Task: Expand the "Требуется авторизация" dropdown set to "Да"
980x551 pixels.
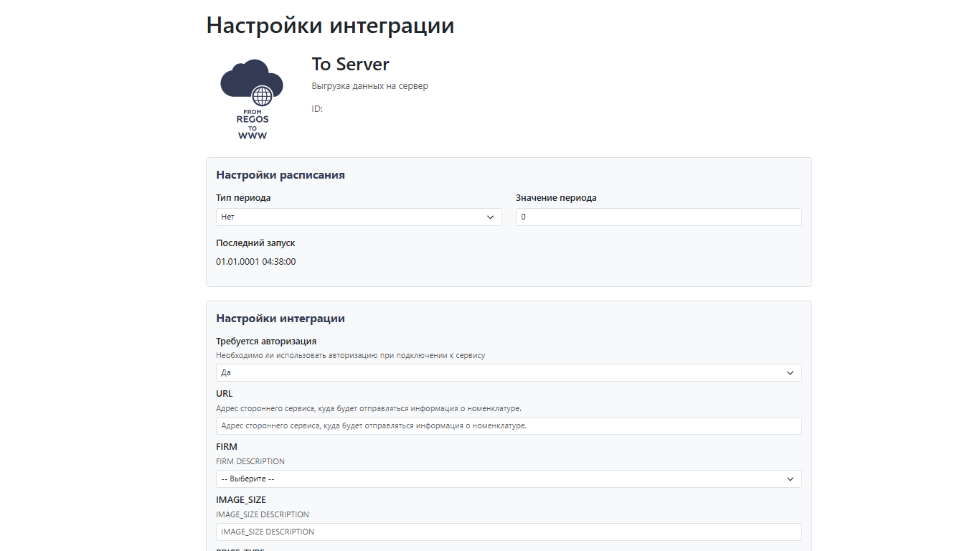Action: [509, 373]
